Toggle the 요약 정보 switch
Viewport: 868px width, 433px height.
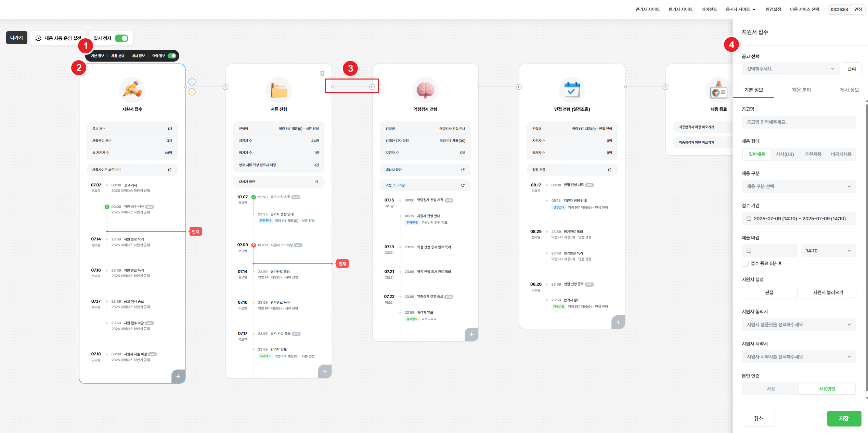pyautogui.click(x=172, y=56)
